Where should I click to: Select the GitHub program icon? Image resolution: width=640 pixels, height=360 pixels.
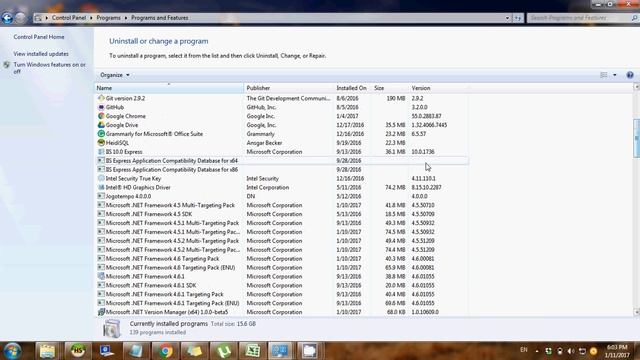coord(101,107)
